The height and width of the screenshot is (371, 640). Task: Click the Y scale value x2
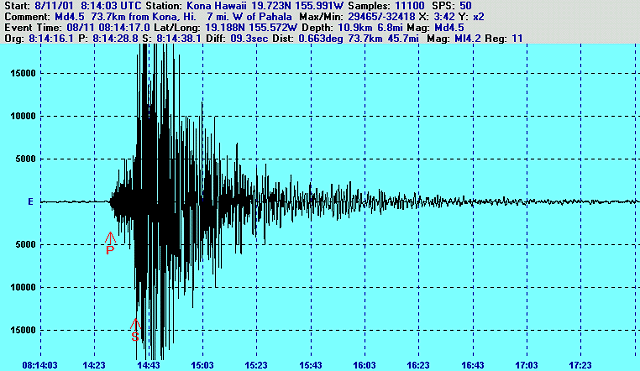[478, 17]
